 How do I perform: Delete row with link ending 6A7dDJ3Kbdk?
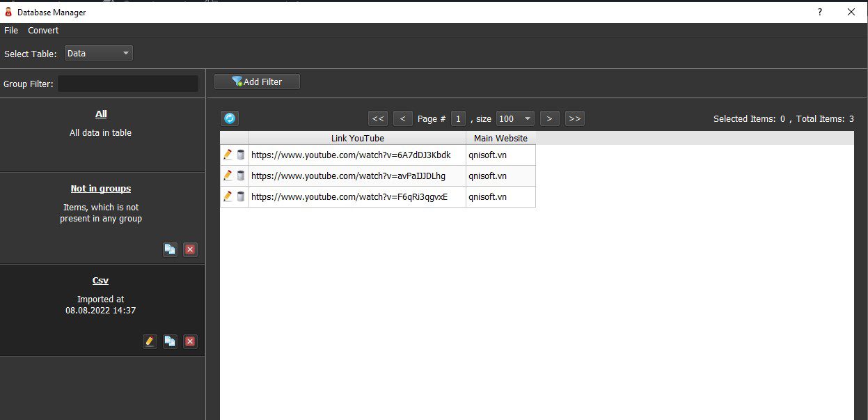point(241,155)
